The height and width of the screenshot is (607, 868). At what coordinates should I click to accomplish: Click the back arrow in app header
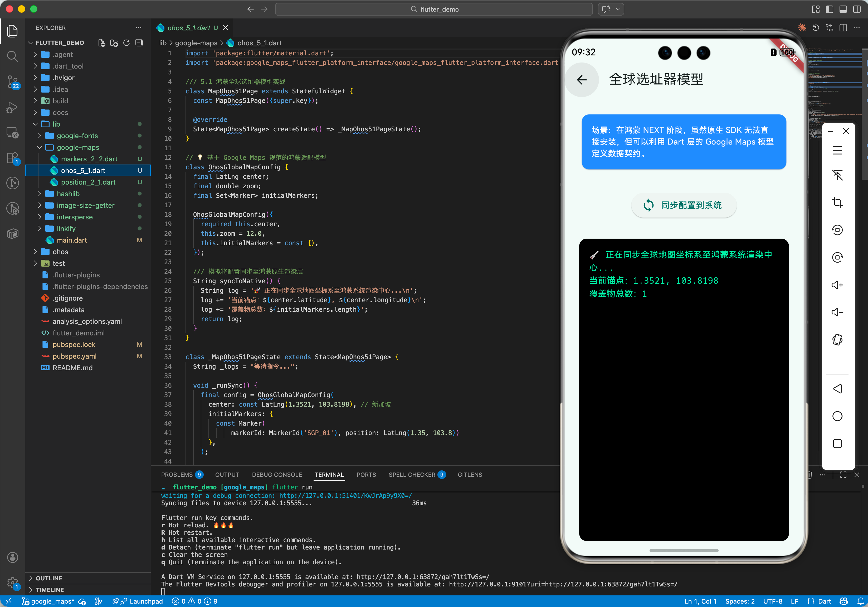click(582, 80)
